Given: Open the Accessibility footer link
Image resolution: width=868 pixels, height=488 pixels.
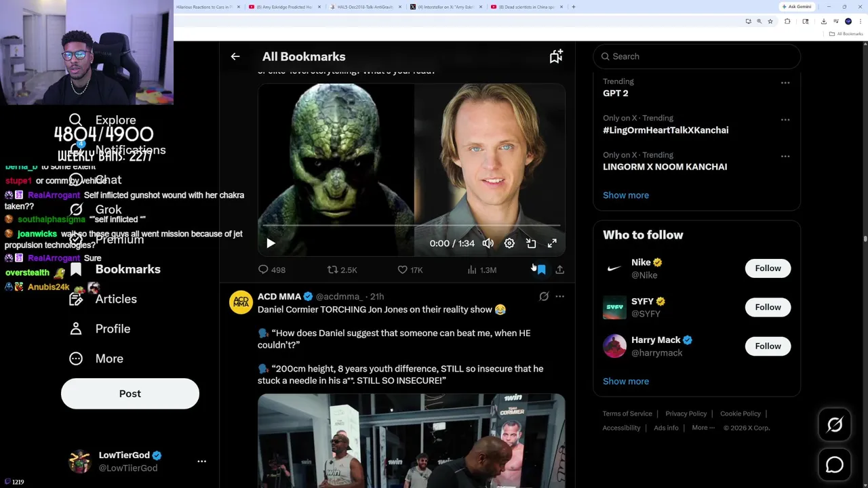Looking at the screenshot, I should click(x=621, y=428).
